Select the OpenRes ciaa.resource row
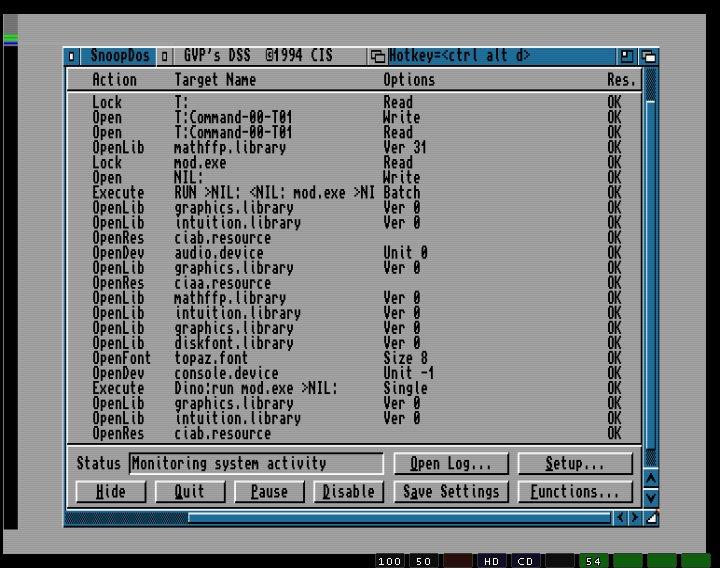Viewport: 720px width, 568px height. click(x=354, y=283)
